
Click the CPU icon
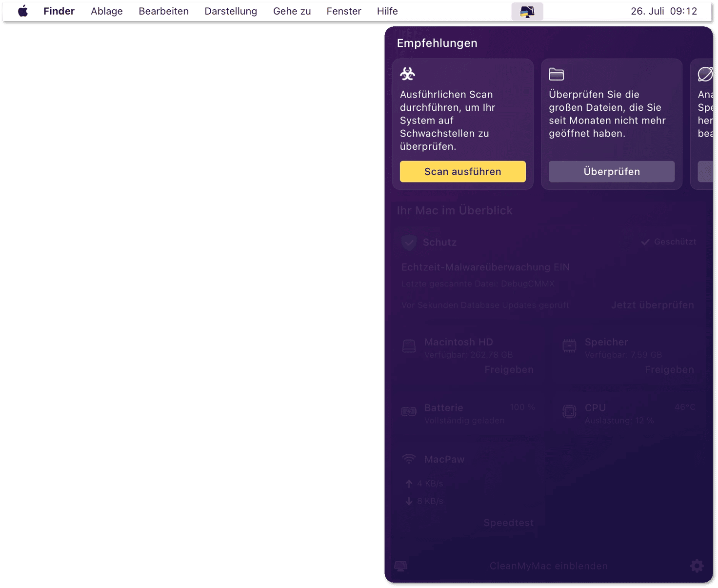tap(569, 411)
